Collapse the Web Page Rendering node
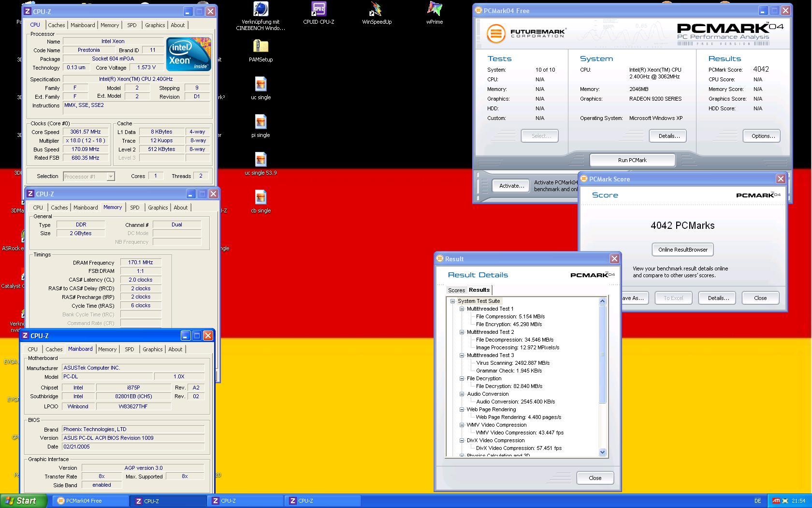This screenshot has width=812, height=508. click(462, 409)
